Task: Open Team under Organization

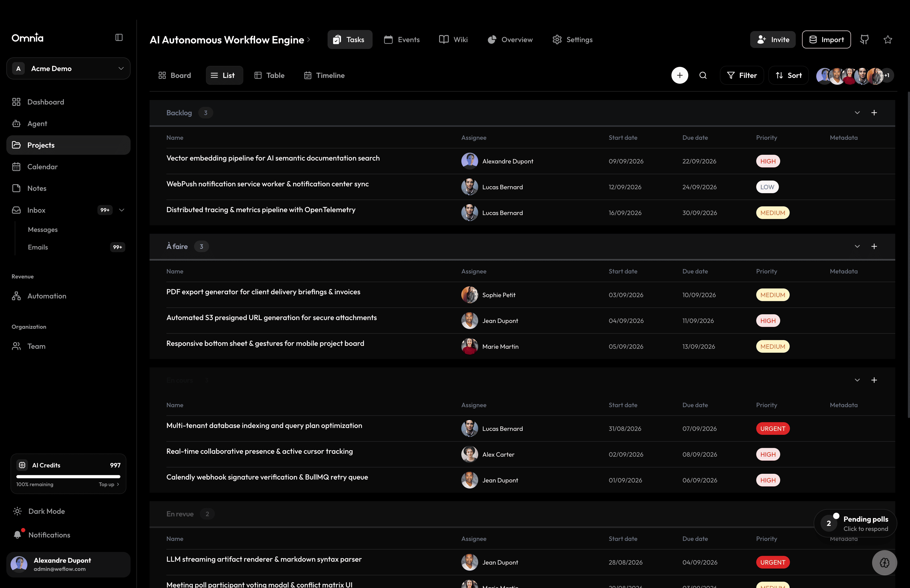Action: (x=68, y=346)
